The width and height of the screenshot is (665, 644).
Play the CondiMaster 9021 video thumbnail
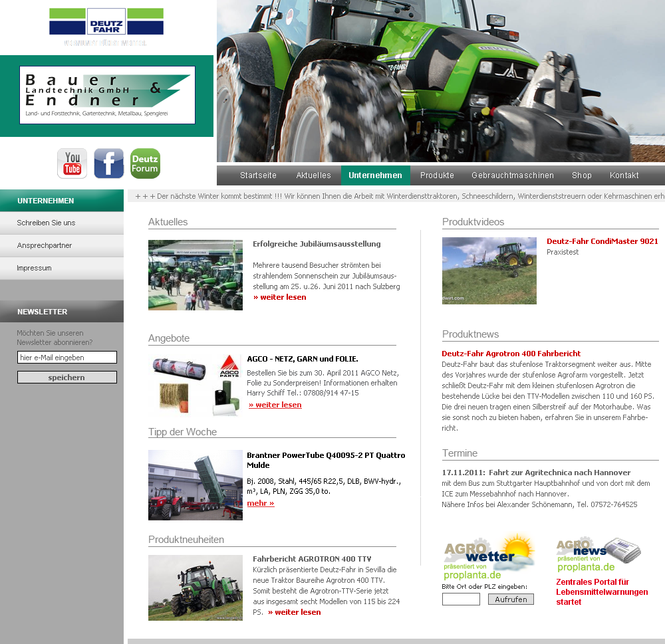pyautogui.click(x=489, y=270)
